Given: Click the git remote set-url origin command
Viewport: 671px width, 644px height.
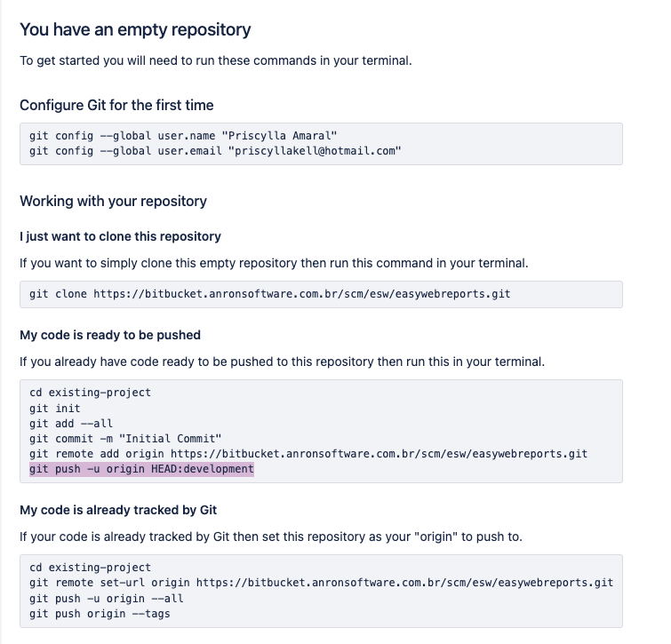Looking at the screenshot, I should click(x=321, y=582).
